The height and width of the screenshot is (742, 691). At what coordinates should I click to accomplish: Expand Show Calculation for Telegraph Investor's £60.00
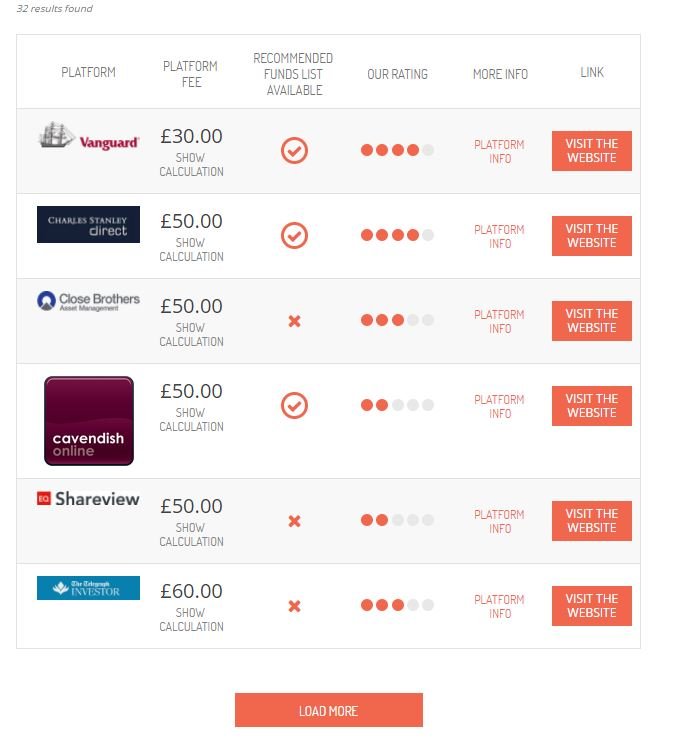coord(191,620)
